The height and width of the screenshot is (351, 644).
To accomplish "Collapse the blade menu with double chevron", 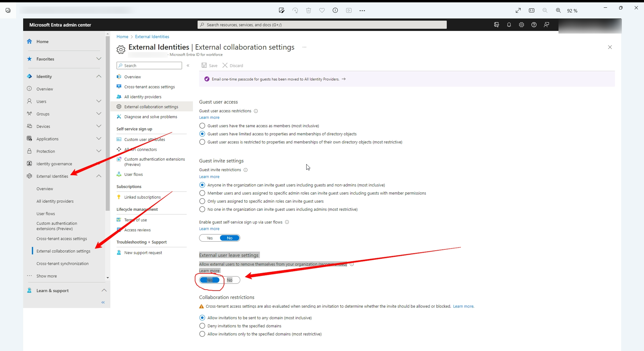I will point(188,65).
